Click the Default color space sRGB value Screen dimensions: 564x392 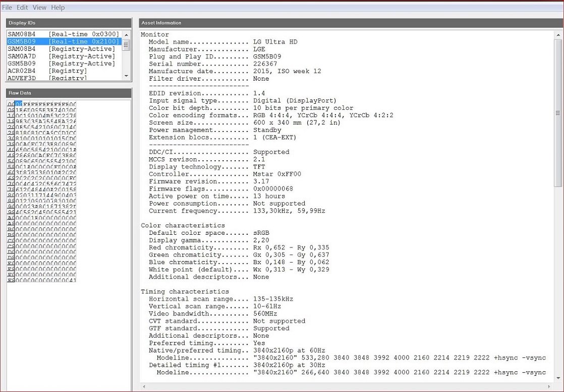(x=261, y=233)
